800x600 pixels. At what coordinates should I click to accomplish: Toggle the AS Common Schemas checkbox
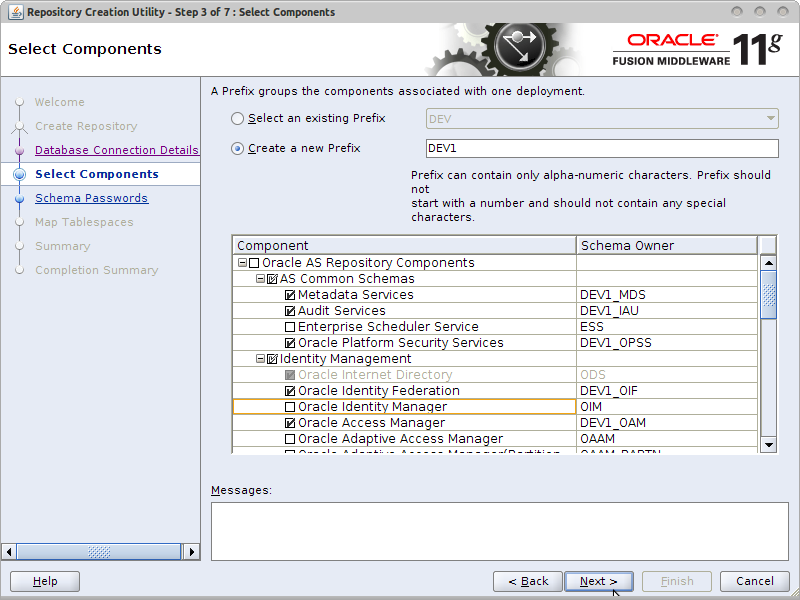click(x=272, y=279)
